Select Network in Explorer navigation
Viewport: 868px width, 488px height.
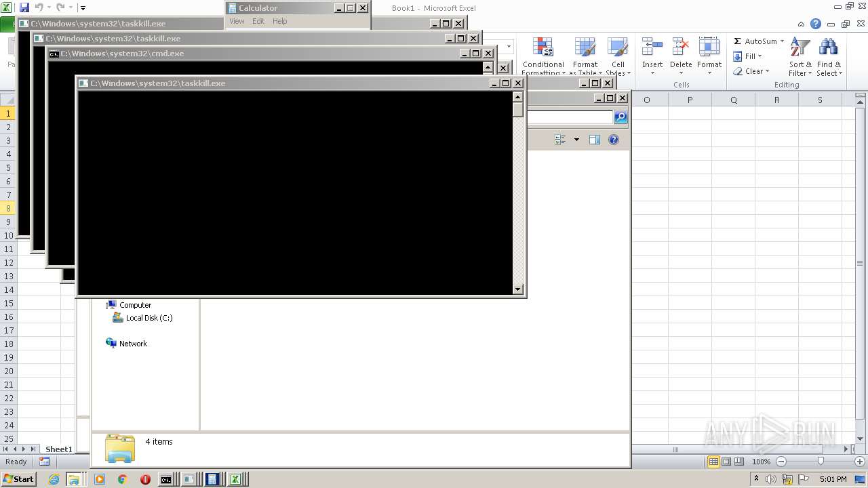coord(133,344)
